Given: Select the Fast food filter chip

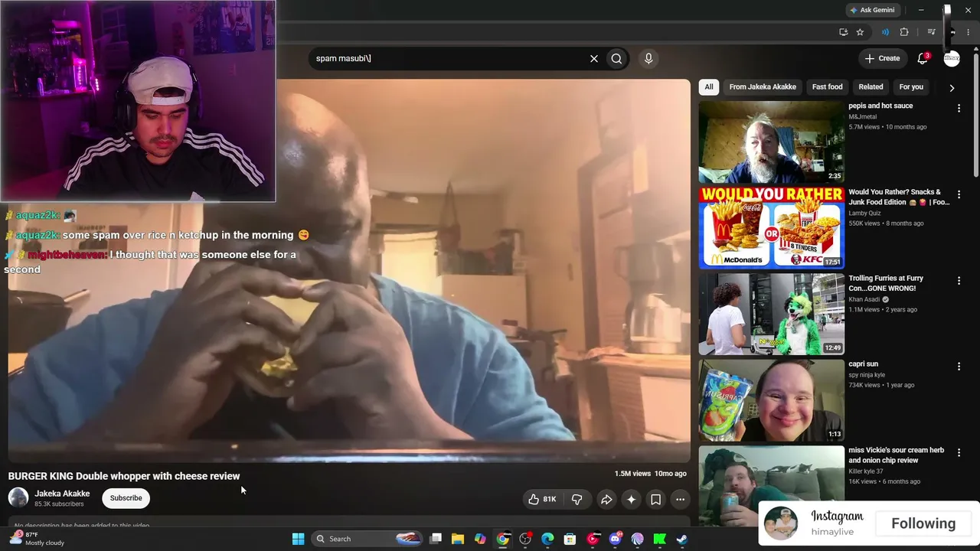Looking at the screenshot, I should (x=827, y=87).
